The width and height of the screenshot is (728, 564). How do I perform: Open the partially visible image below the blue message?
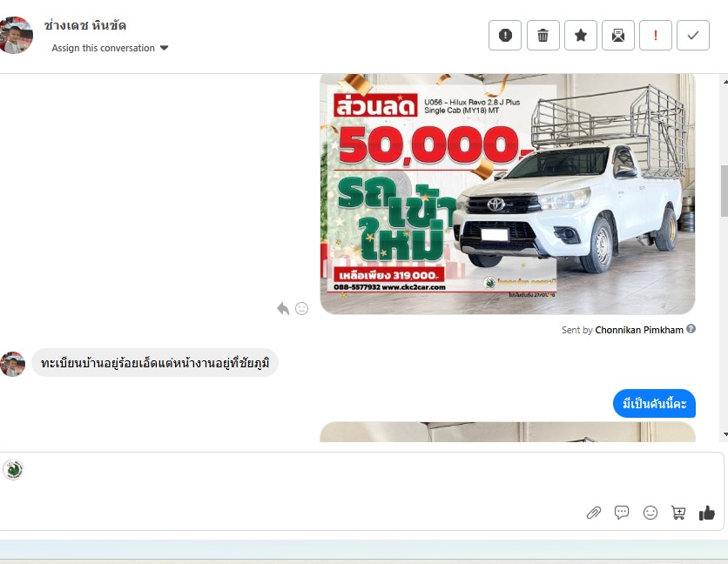(508, 432)
